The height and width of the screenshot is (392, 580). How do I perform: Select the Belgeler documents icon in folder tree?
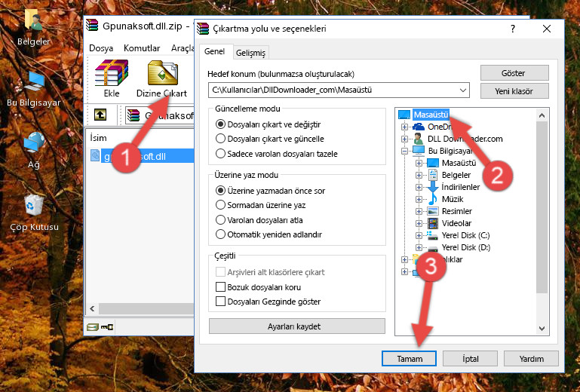coord(433,175)
